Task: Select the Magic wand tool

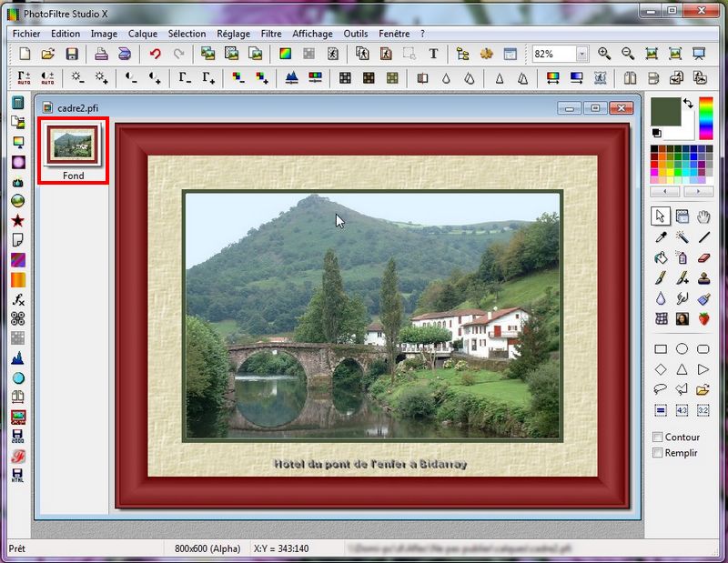Action: tap(682, 237)
